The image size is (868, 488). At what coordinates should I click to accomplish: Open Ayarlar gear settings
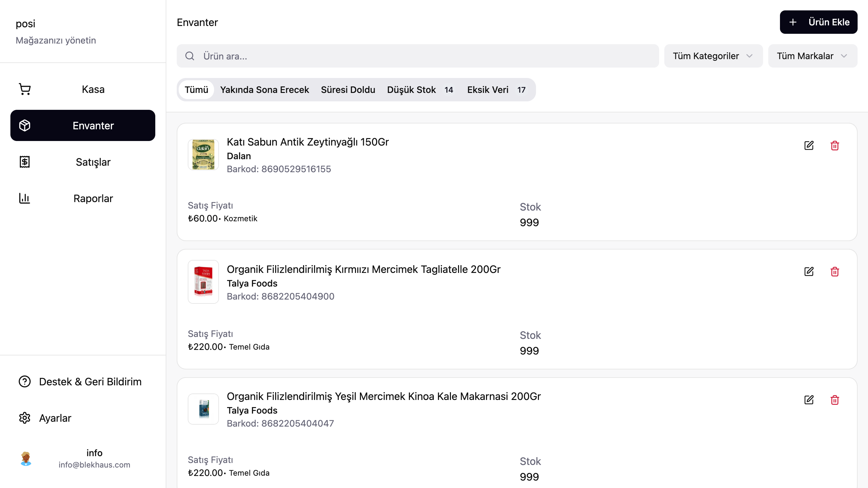tap(25, 418)
